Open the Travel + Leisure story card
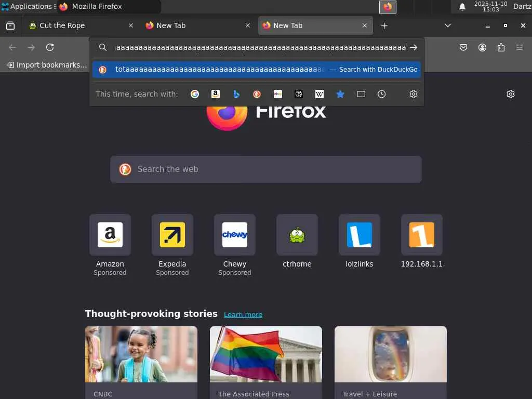The image size is (532, 399). pos(391,362)
